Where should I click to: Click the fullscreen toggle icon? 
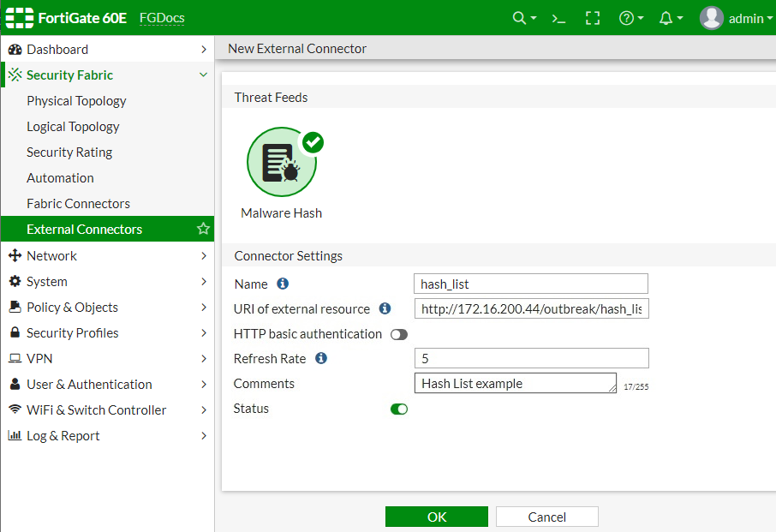[593, 18]
